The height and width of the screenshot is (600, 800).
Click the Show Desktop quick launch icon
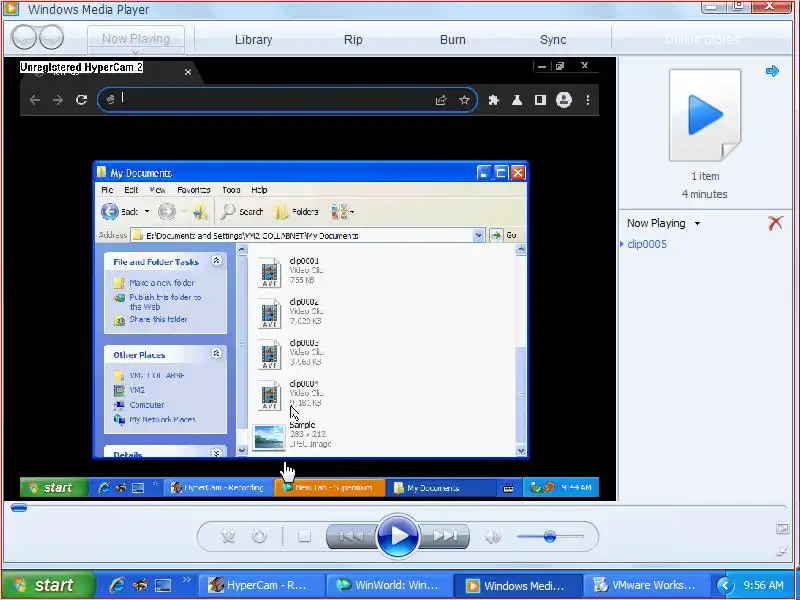[x=163, y=585]
